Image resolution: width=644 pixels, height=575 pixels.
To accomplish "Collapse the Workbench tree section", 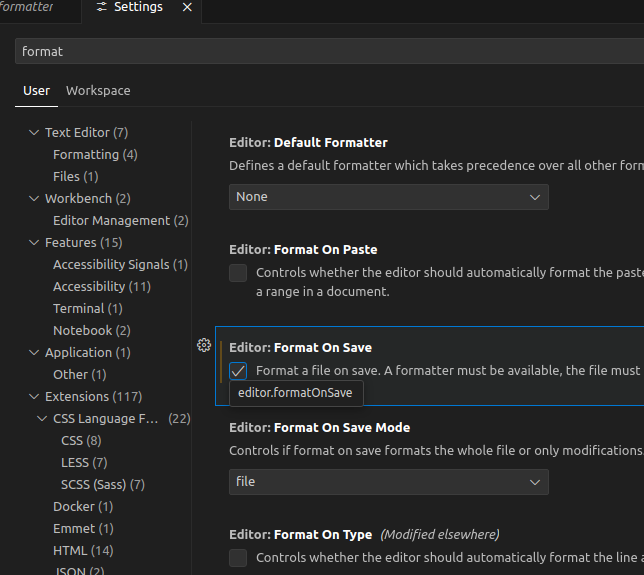I will click(34, 199).
